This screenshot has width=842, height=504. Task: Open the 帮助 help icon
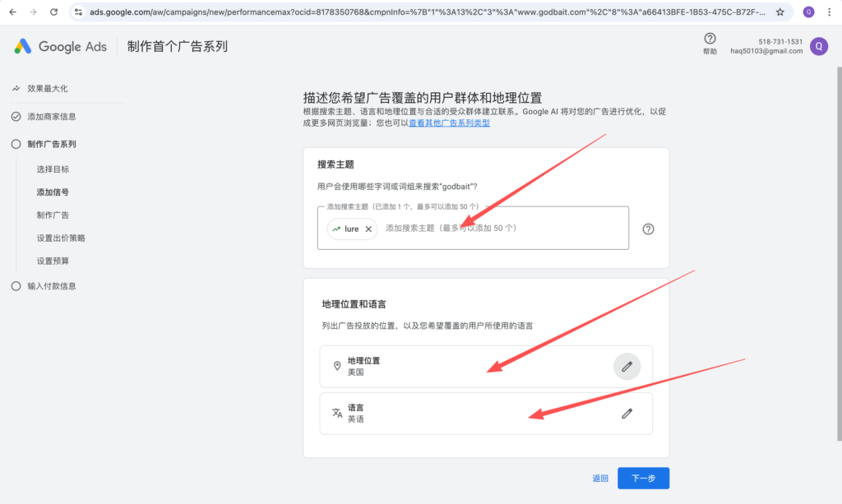coord(710,39)
